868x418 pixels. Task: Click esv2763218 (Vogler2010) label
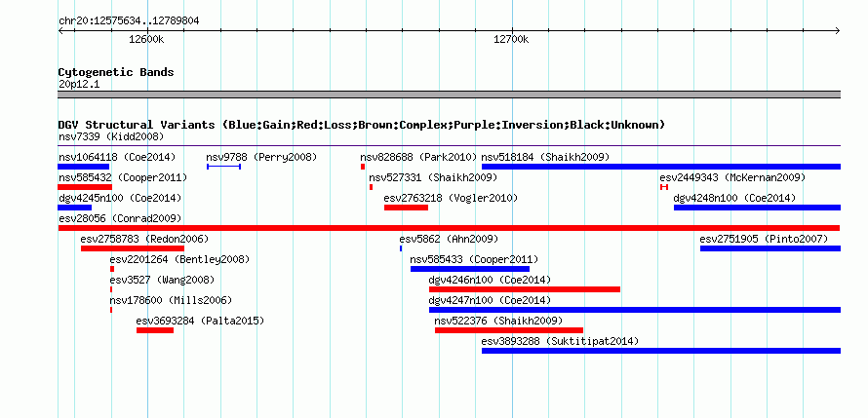pyautogui.click(x=451, y=198)
